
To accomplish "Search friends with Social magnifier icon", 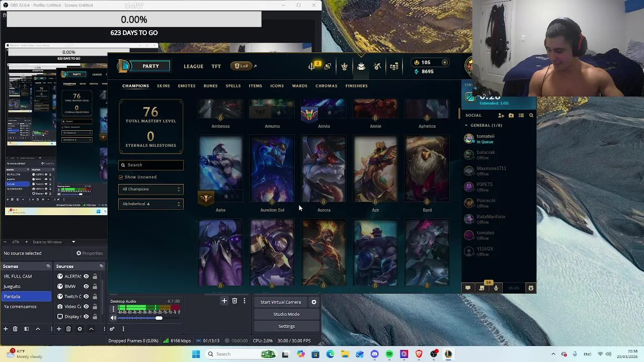I will (531, 115).
